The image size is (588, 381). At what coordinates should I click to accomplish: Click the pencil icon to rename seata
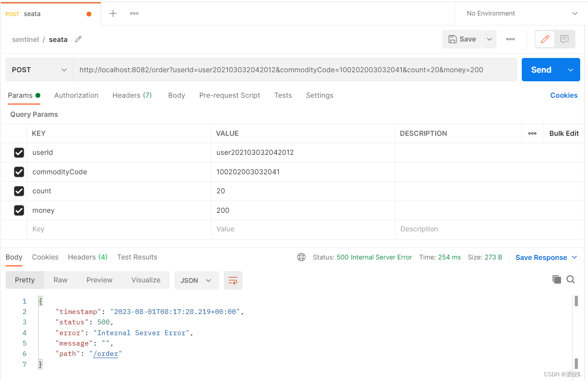coord(78,39)
